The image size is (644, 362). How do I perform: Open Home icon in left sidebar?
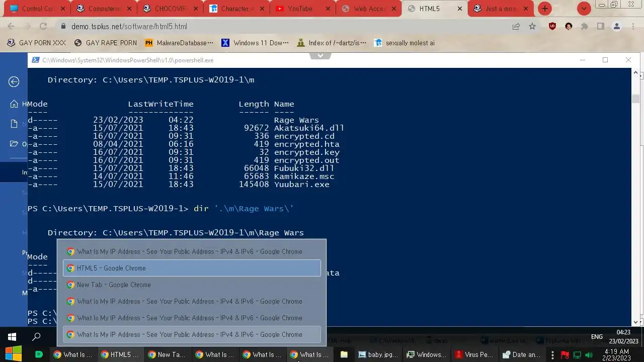pos(14,104)
